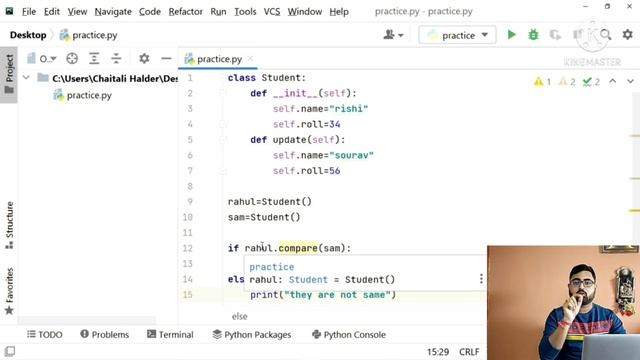Screen dimensions: 640x360
Task: Click the fold marker beside def update
Action: coord(223,140)
